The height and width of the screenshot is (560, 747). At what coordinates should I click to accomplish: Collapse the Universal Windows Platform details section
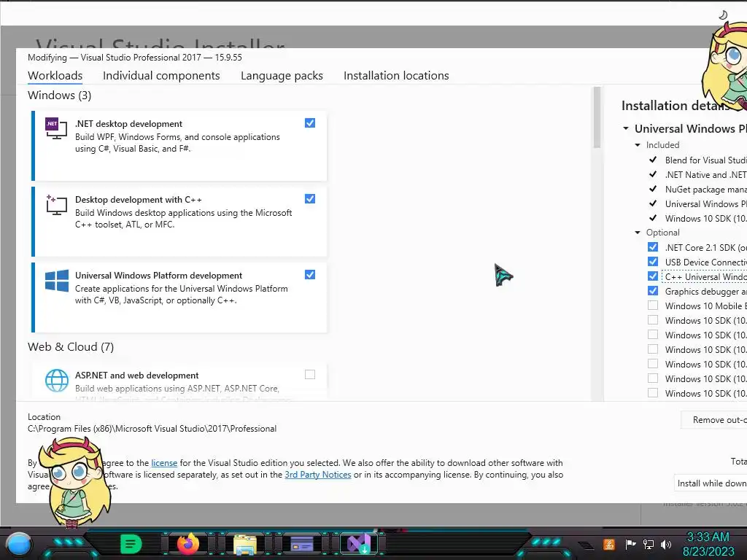point(626,128)
